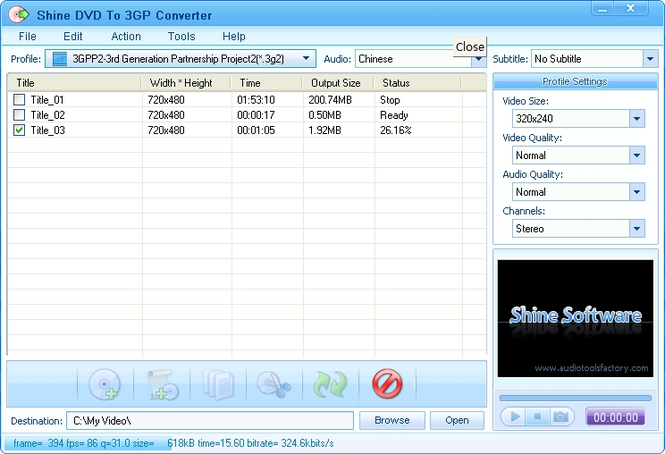665x454 pixels.
Task: Click the 1.92MB output size cell
Action: 324,130
